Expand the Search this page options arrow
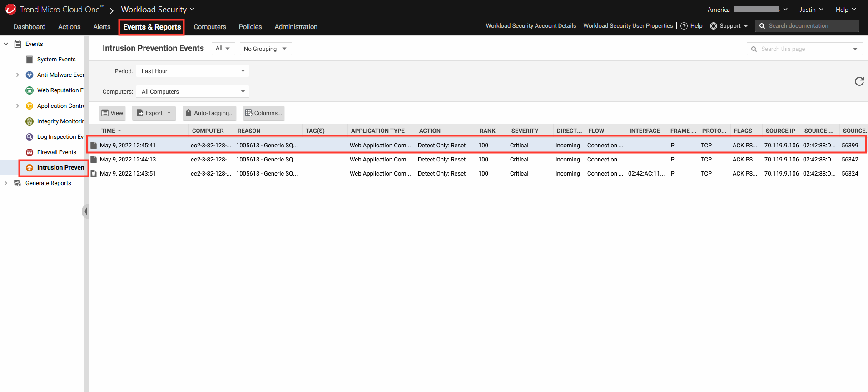 (x=855, y=49)
